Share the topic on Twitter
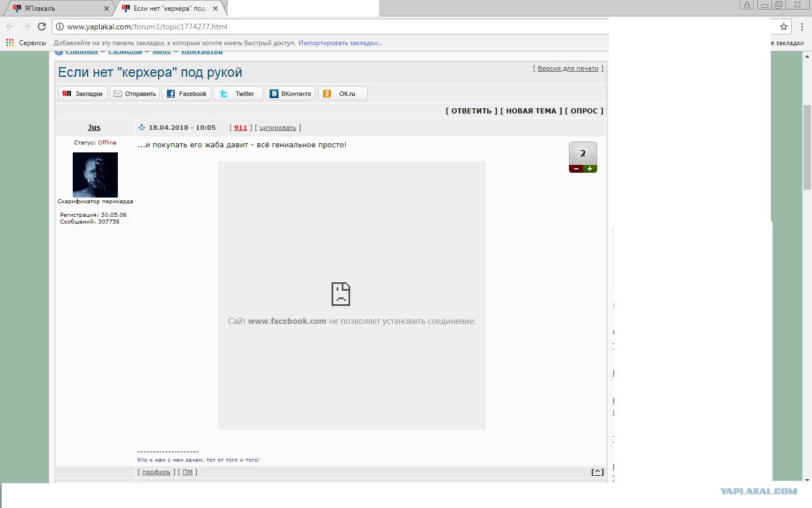The image size is (812, 508). (239, 94)
